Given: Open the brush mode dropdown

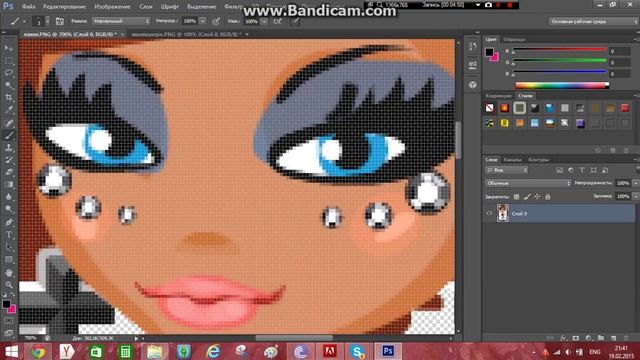Looking at the screenshot, I should (x=121, y=21).
